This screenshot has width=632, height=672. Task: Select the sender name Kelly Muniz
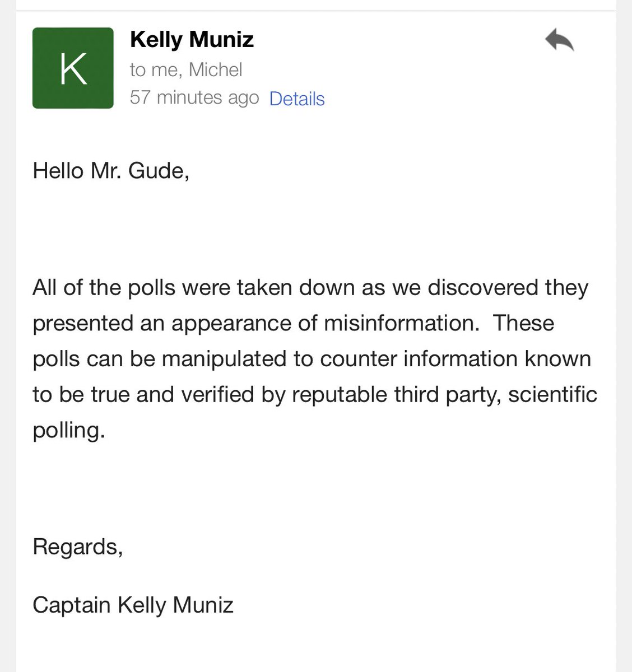[x=192, y=40]
